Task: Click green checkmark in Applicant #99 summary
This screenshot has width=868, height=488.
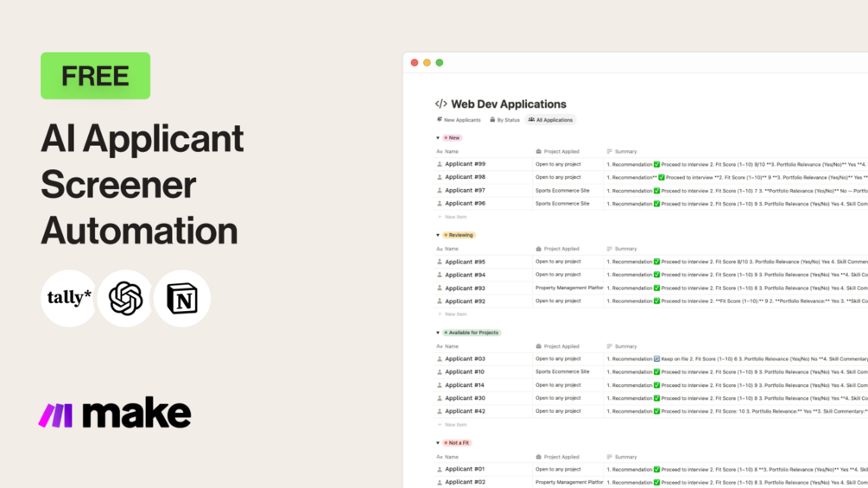Action: tap(656, 164)
